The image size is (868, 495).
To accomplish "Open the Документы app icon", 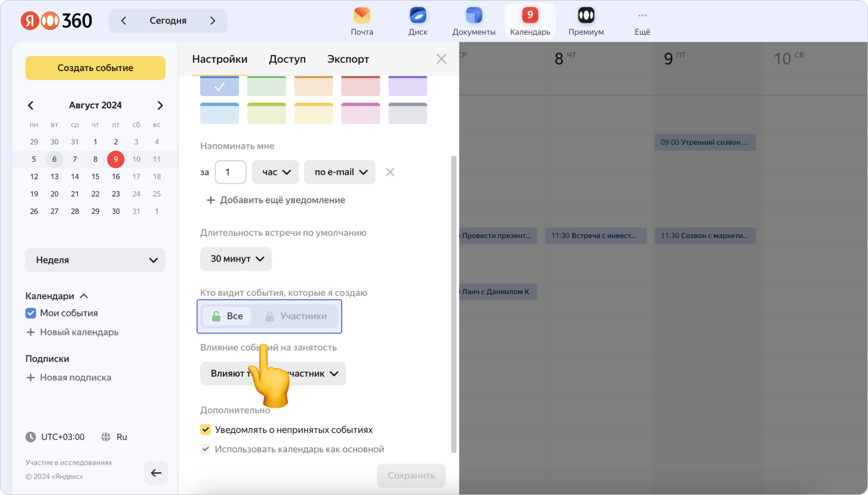I will [474, 16].
